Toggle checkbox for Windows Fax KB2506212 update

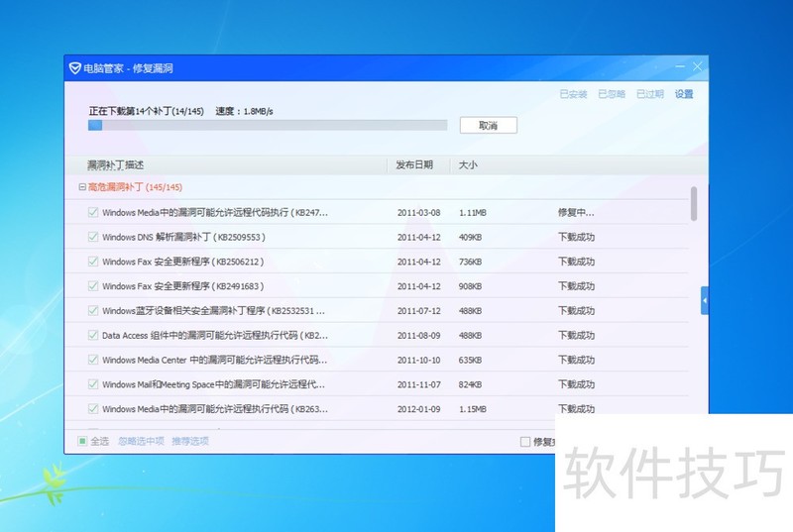(x=92, y=262)
